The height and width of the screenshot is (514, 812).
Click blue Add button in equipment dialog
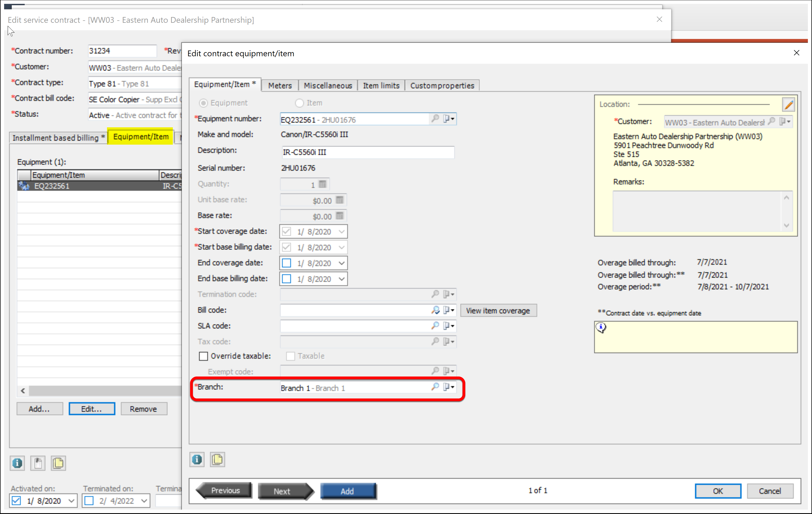click(x=348, y=491)
